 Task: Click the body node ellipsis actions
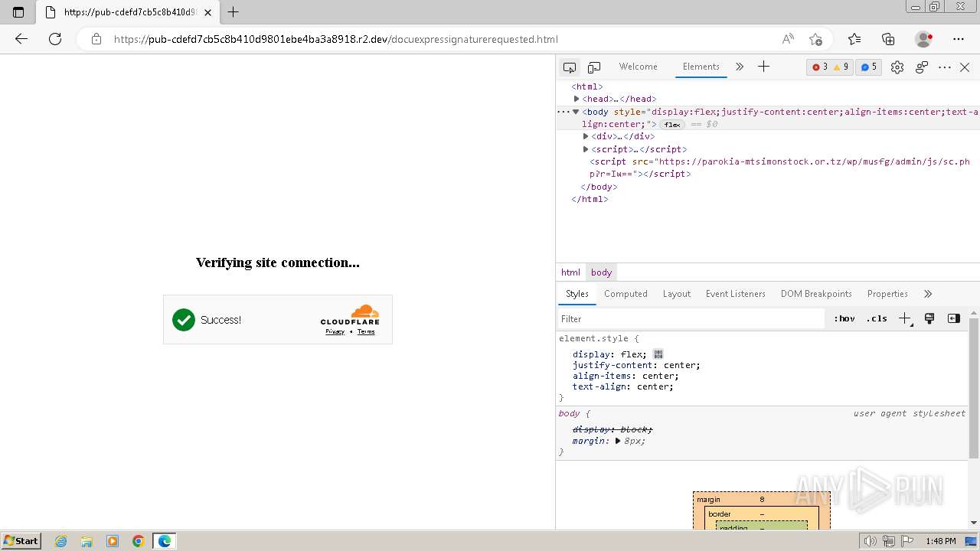563,112
